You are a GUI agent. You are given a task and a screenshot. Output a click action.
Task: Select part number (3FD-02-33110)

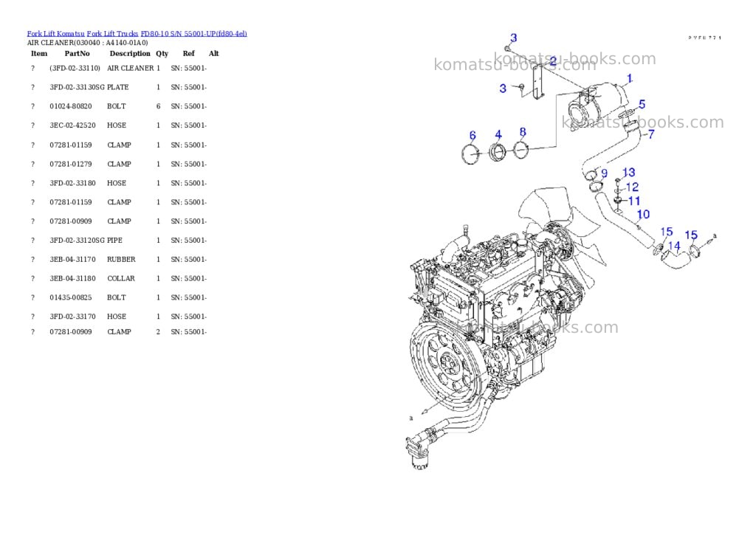[75, 69]
